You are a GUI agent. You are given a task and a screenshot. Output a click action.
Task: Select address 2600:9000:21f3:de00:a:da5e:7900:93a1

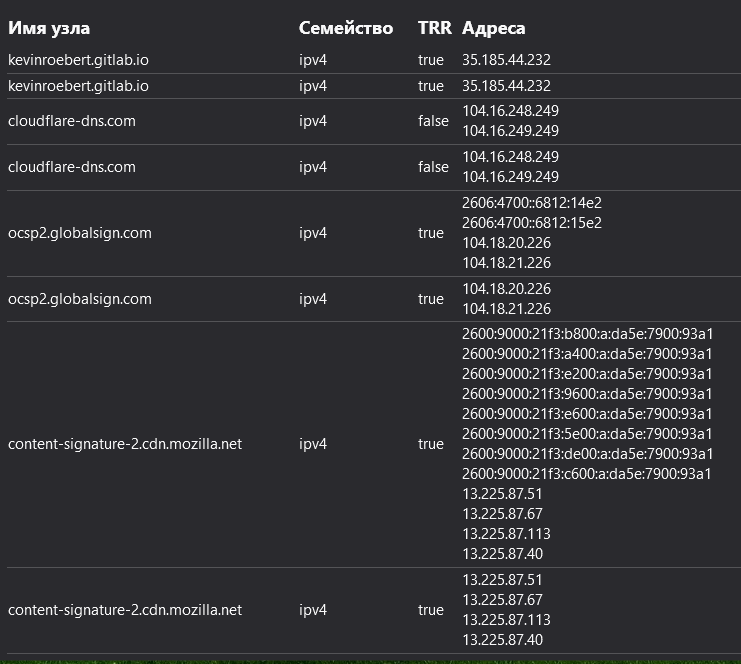[587, 454]
